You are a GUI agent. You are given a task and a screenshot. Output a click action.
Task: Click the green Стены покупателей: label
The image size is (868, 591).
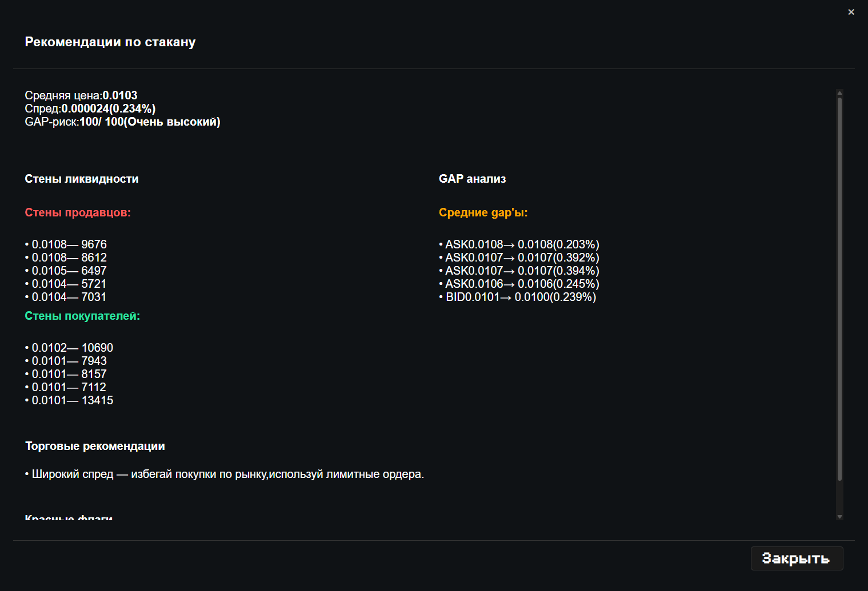click(82, 316)
